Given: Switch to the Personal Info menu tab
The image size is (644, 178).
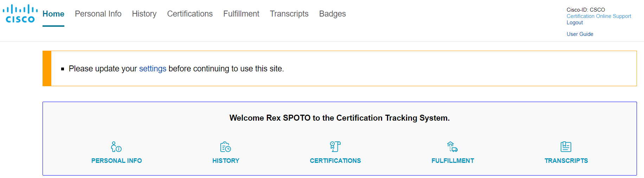Looking at the screenshot, I should [x=98, y=14].
